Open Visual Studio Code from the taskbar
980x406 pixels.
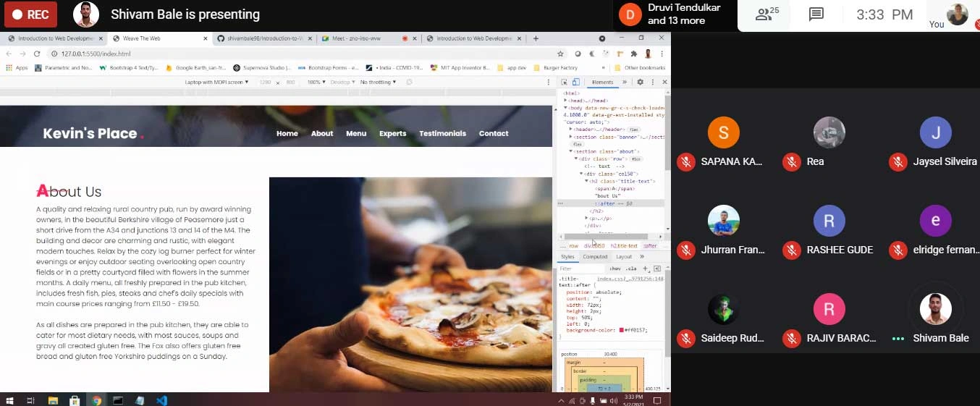161,400
